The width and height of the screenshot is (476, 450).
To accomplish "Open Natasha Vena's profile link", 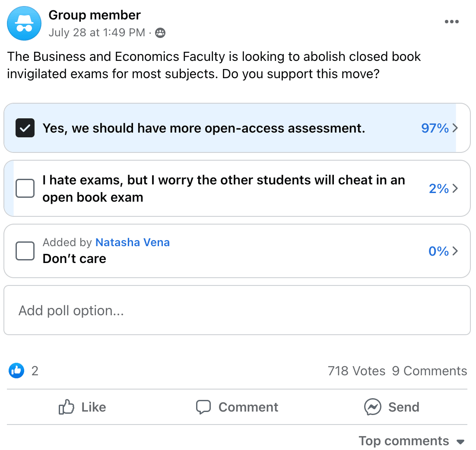I will click(132, 242).
